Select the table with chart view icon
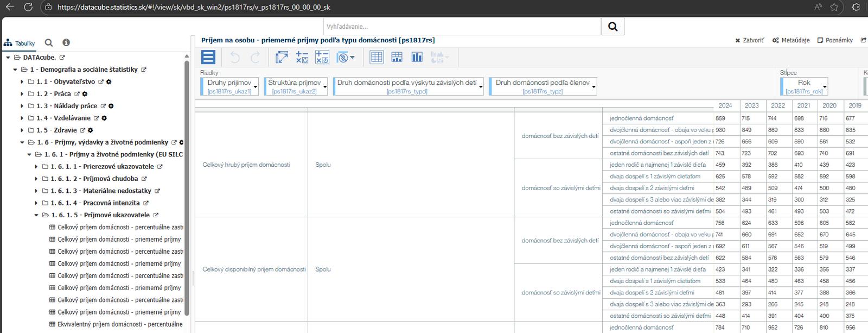Image resolution: width=868 pixels, height=333 pixels. click(x=397, y=57)
